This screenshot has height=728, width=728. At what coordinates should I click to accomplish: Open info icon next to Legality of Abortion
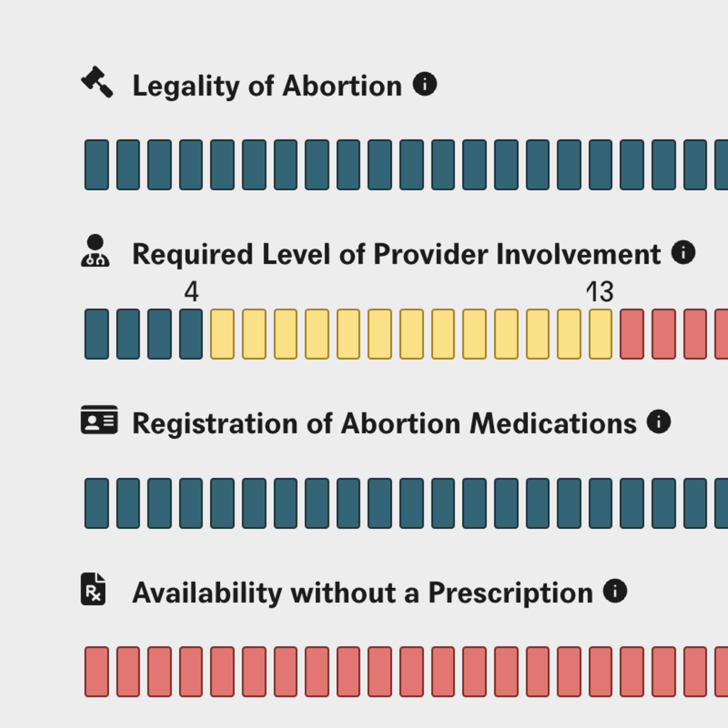coord(425,84)
